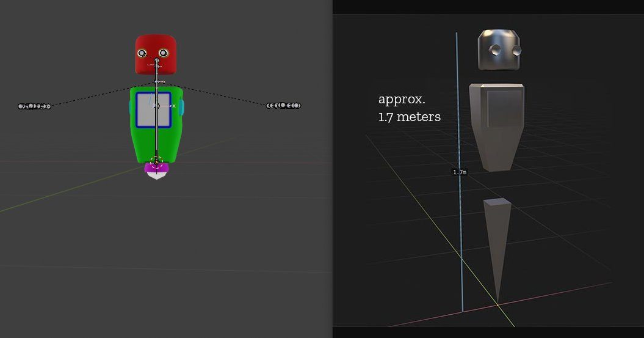Select the gray torso block in right viewport
The width and height of the screenshot is (644, 338).
(x=497, y=127)
